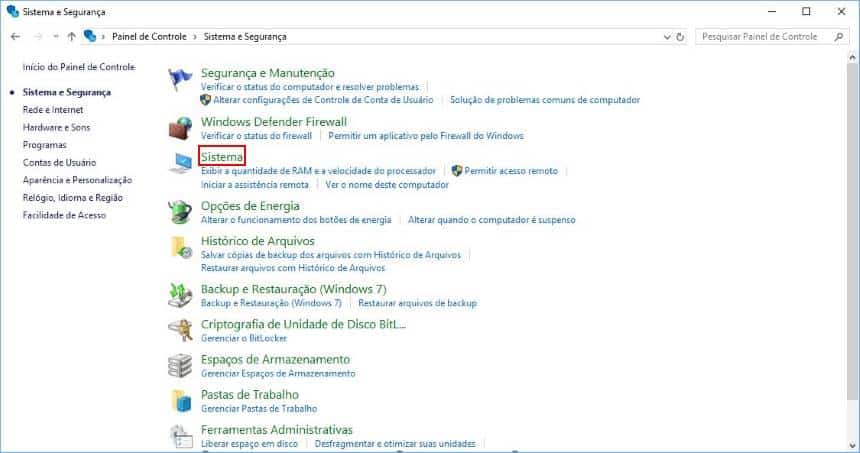Open dropdown chevron after Painel de Controle
The height and width of the screenshot is (453, 860).
tap(195, 37)
